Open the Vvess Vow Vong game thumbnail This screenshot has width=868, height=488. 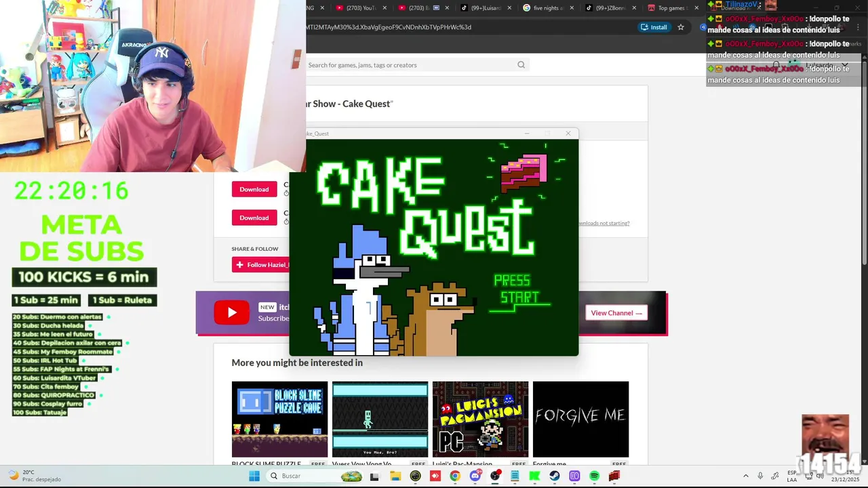pos(380,420)
